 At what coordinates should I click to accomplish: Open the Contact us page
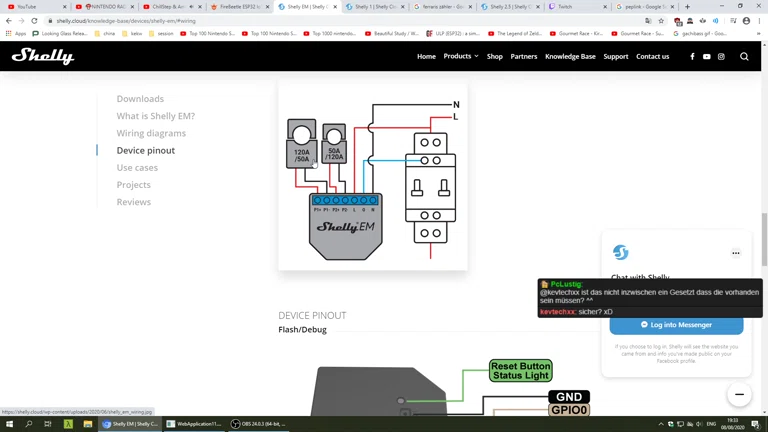click(x=652, y=57)
